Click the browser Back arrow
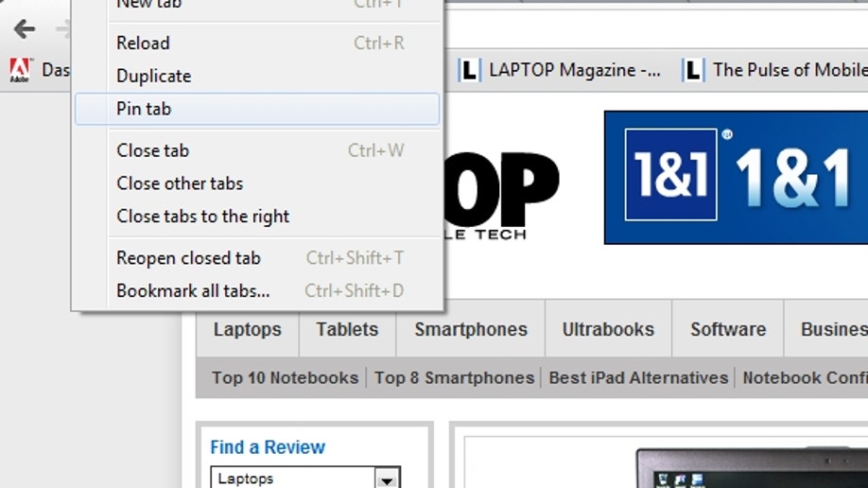The image size is (868, 488). click(x=25, y=28)
